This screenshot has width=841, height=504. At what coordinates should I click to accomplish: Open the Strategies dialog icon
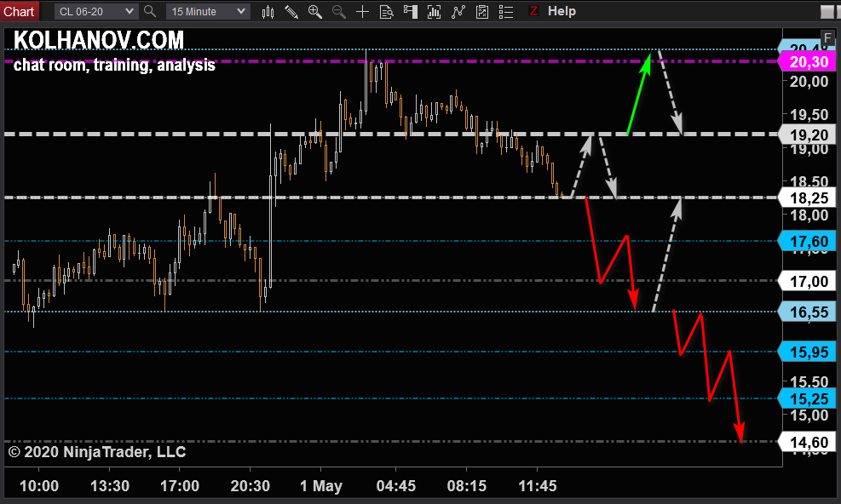(x=458, y=11)
